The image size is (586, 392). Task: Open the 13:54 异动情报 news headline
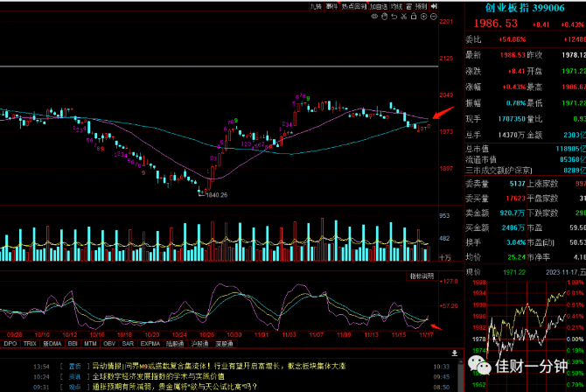pos(219,367)
